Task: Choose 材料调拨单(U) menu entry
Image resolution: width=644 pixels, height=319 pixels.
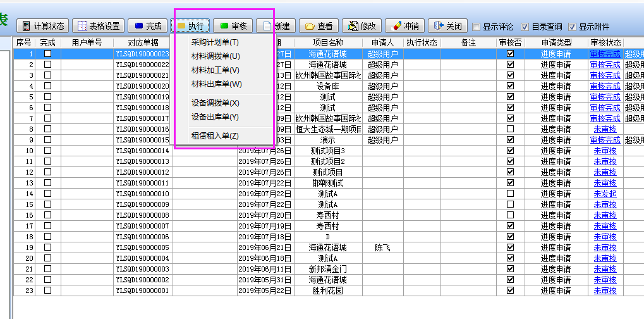Action: click(216, 56)
